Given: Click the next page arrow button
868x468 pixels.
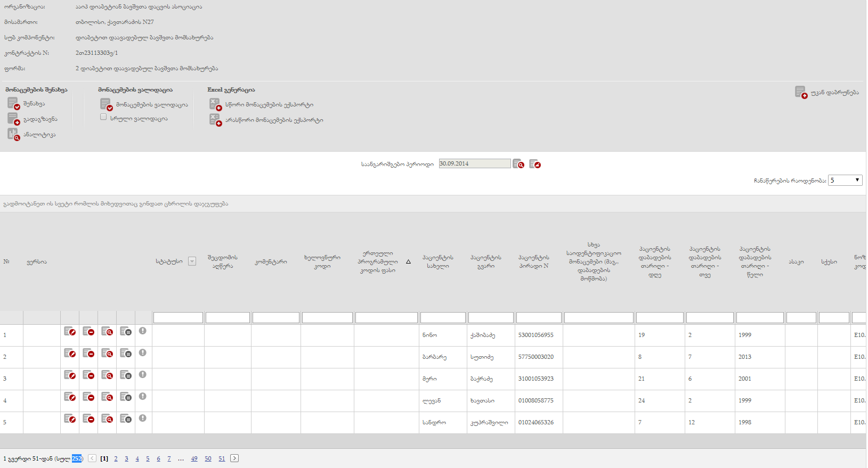Looking at the screenshot, I should [x=234, y=458].
